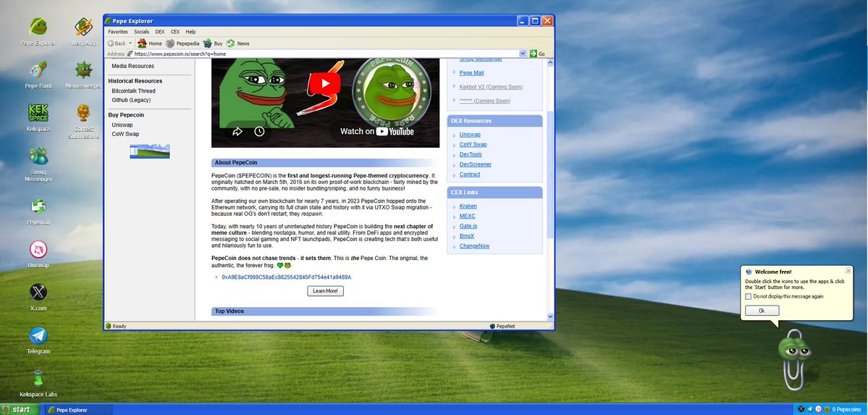Click the Buy cart toolbar icon
The width and height of the screenshot is (868, 415).
(x=208, y=43)
